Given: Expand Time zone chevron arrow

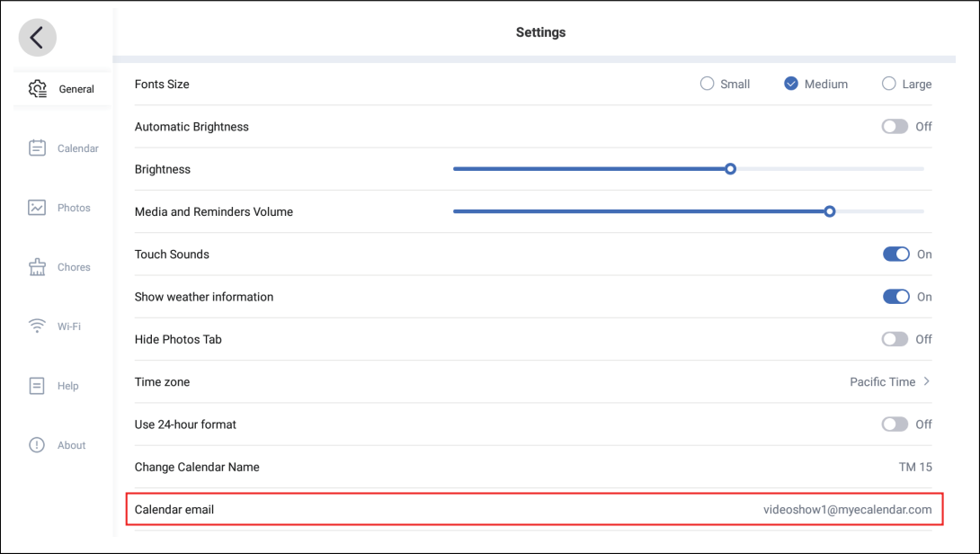Looking at the screenshot, I should point(927,381).
